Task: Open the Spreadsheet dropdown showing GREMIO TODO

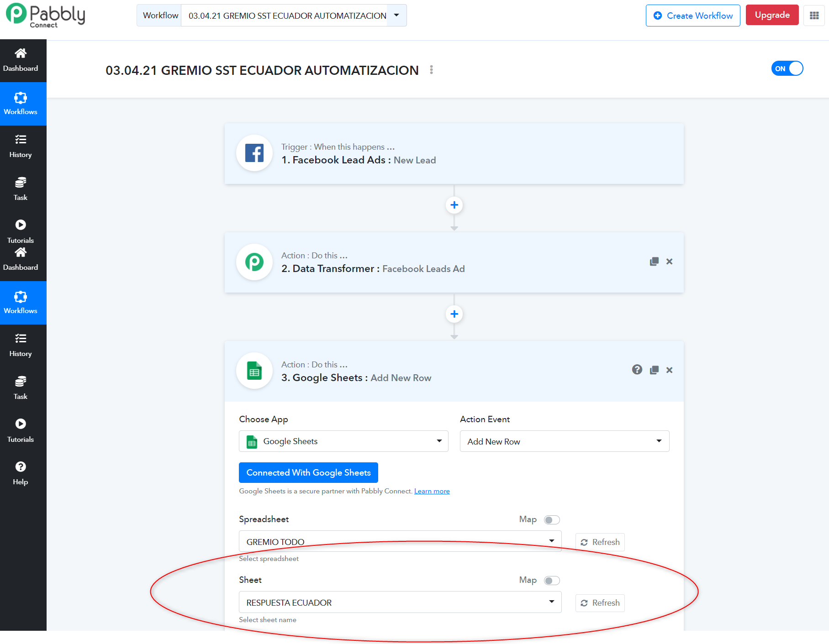Action: point(400,541)
